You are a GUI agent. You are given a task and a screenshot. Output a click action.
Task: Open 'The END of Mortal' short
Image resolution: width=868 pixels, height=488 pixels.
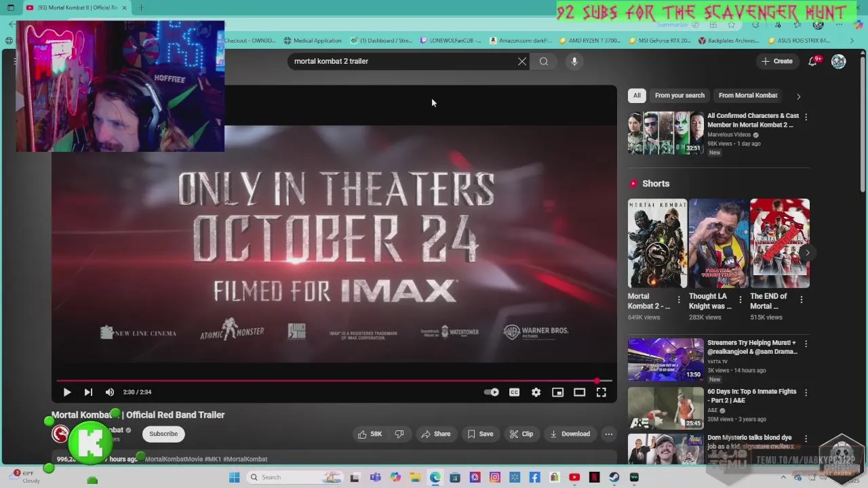click(780, 243)
